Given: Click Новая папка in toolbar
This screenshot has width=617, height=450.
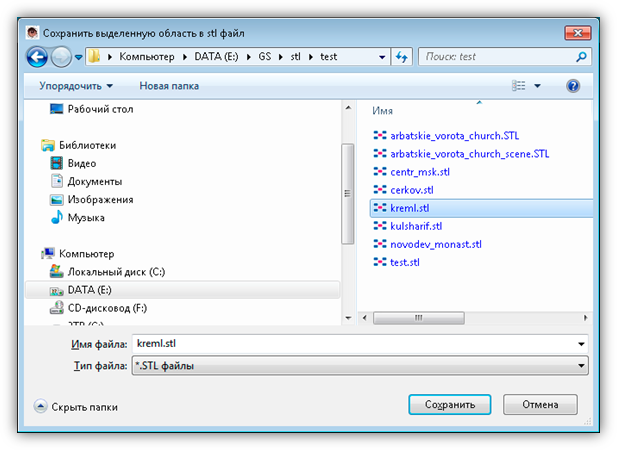Looking at the screenshot, I should point(167,86).
